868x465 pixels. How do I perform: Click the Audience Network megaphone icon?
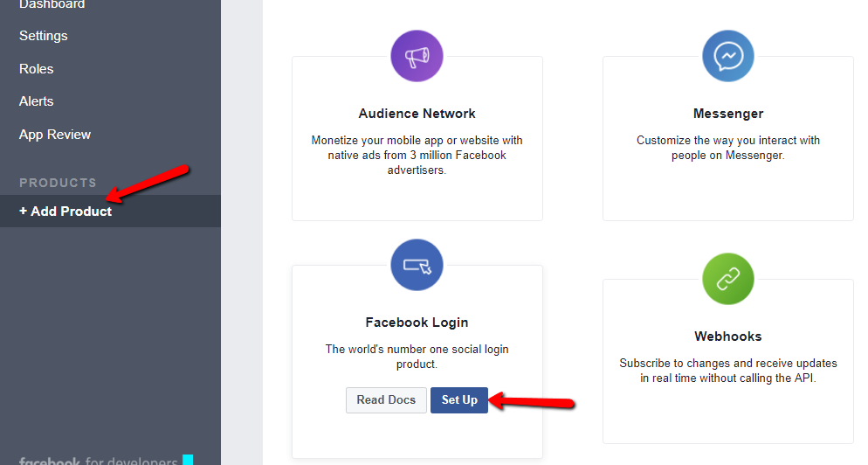point(417,56)
